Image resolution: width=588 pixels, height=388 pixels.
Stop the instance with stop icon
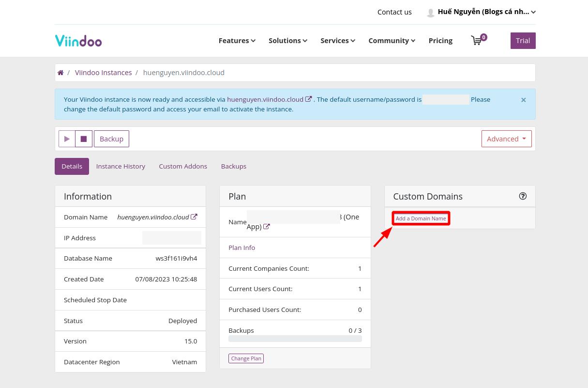(83, 139)
